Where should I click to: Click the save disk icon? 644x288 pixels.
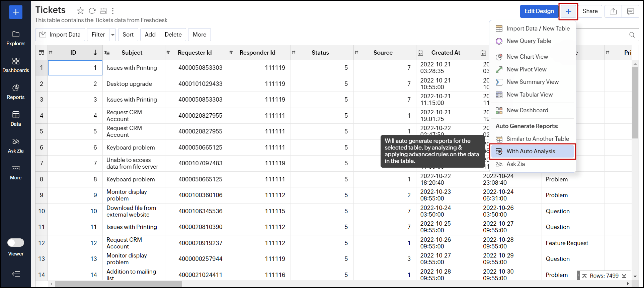(103, 11)
